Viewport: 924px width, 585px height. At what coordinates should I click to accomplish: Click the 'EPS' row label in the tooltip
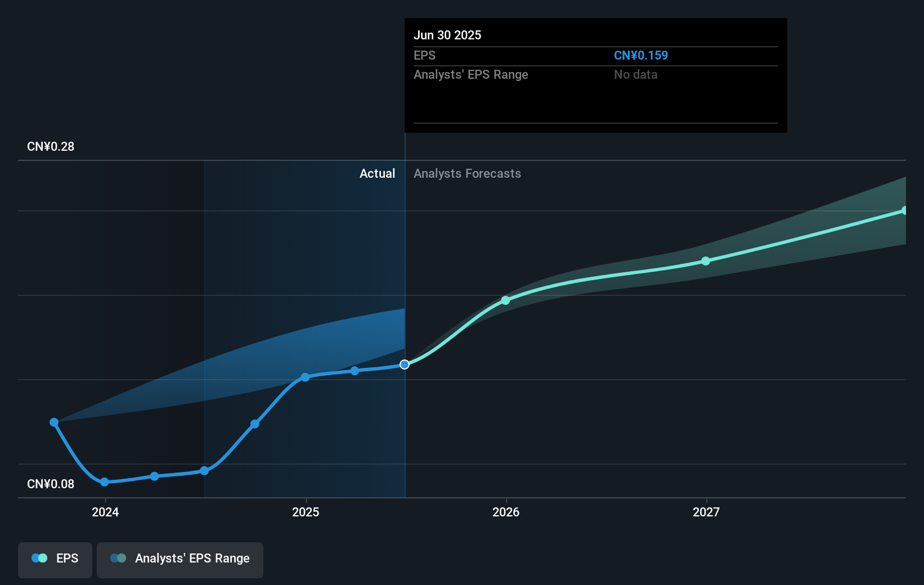[424, 56]
